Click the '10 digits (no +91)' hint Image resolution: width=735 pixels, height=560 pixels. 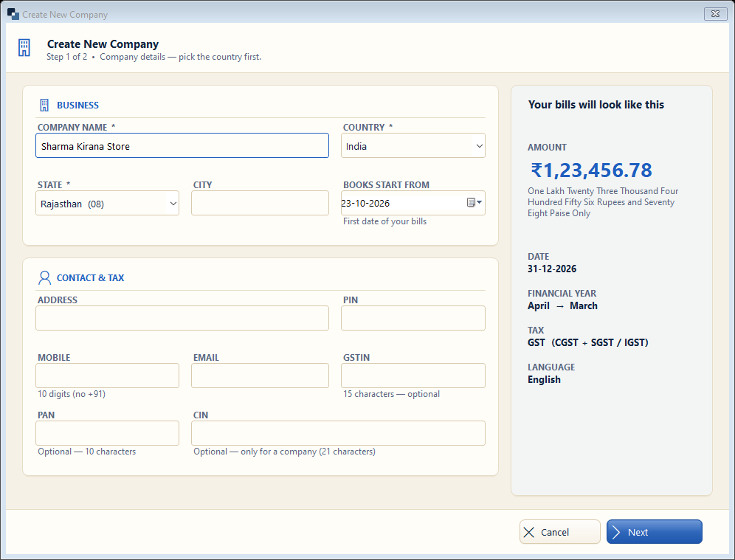tap(72, 394)
